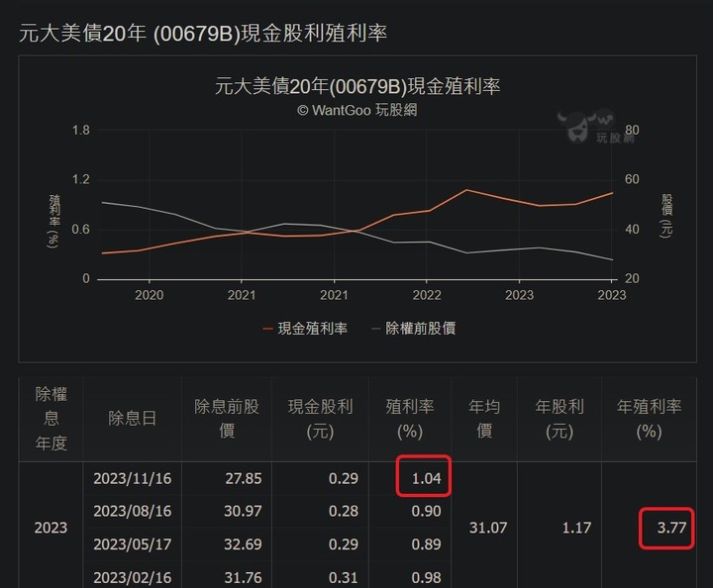Click the 年股利(元) column header
The width and height of the screenshot is (713, 588).
[x=560, y=419]
